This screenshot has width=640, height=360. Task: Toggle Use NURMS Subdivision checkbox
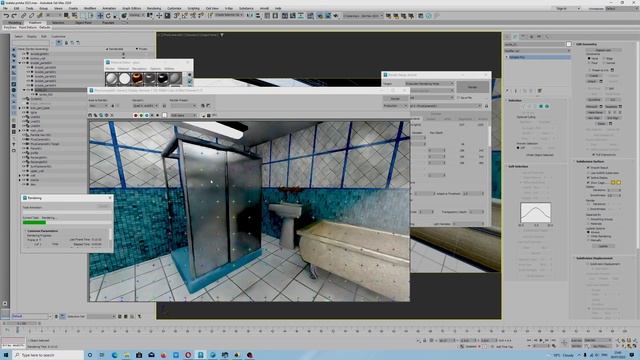[589, 173]
